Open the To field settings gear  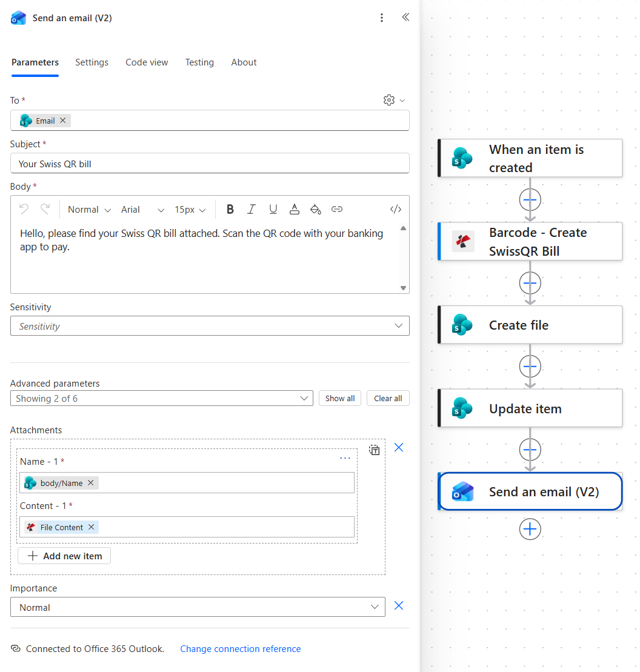coord(389,100)
